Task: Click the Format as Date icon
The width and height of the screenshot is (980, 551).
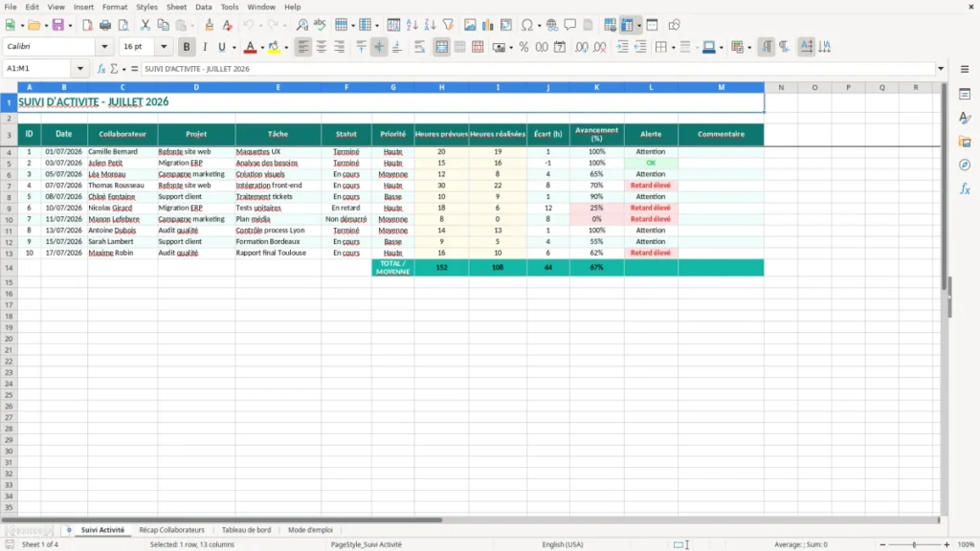Action: 560,47
